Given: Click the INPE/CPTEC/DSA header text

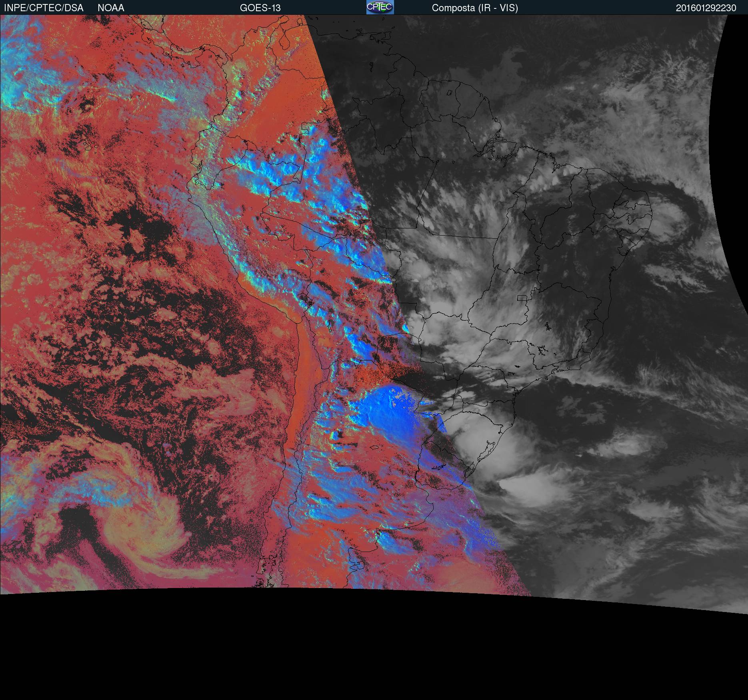Looking at the screenshot, I should pos(44,8).
